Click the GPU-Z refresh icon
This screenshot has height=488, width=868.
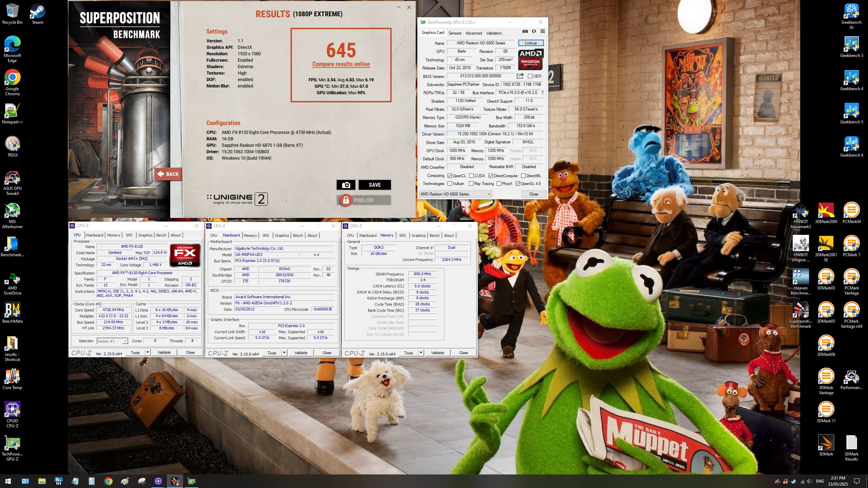point(534,31)
